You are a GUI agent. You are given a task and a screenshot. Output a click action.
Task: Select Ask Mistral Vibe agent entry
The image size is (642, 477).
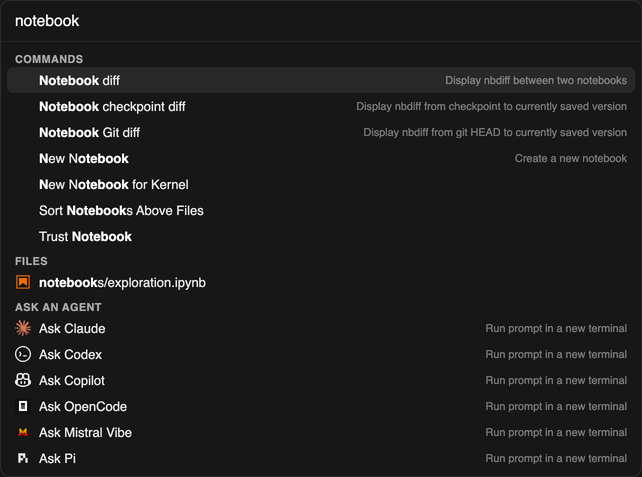pyautogui.click(x=321, y=432)
